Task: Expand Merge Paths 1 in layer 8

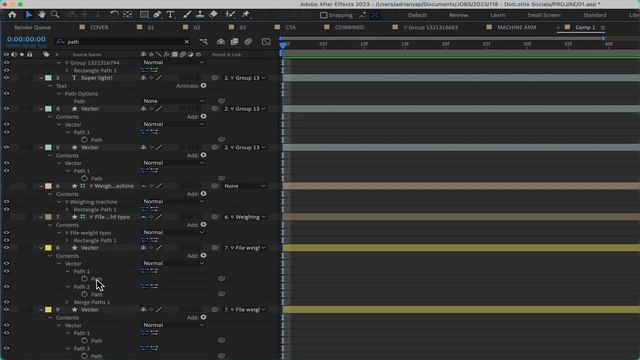Action: (68, 302)
